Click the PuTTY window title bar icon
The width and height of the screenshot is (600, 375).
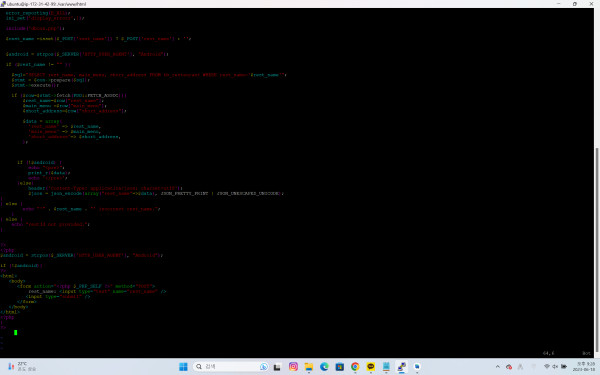(x=3, y=4)
